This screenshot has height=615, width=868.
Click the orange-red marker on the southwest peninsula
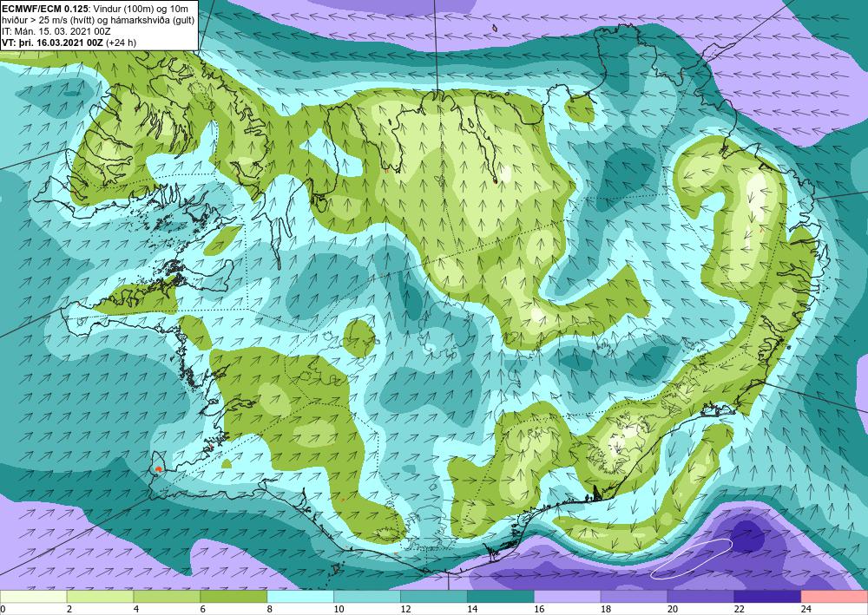pos(158,469)
